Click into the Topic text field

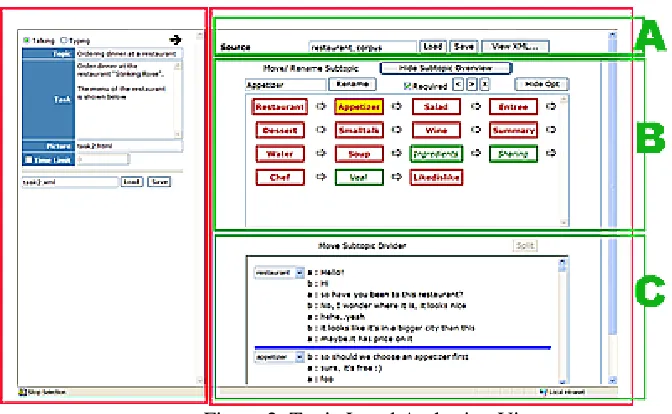click(x=129, y=54)
